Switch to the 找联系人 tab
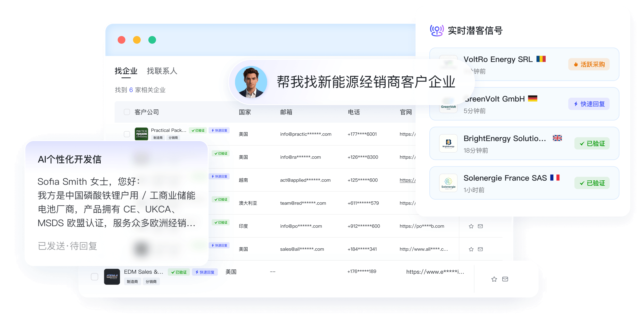This screenshot has width=644, height=322. click(162, 71)
